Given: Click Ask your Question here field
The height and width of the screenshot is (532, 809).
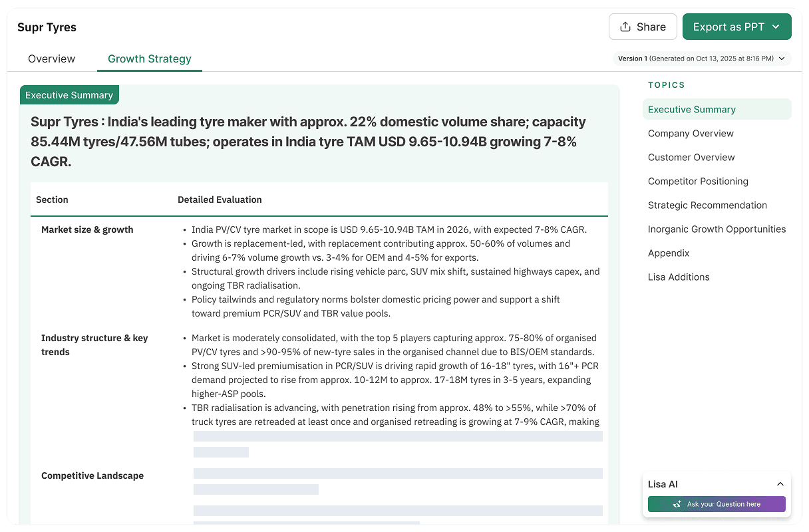Looking at the screenshot, I should pos(717,504).
